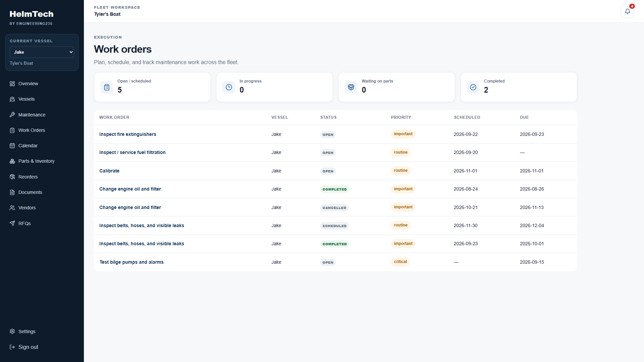
Task: Open the notifications bell icon
Action: click(627, 11)
